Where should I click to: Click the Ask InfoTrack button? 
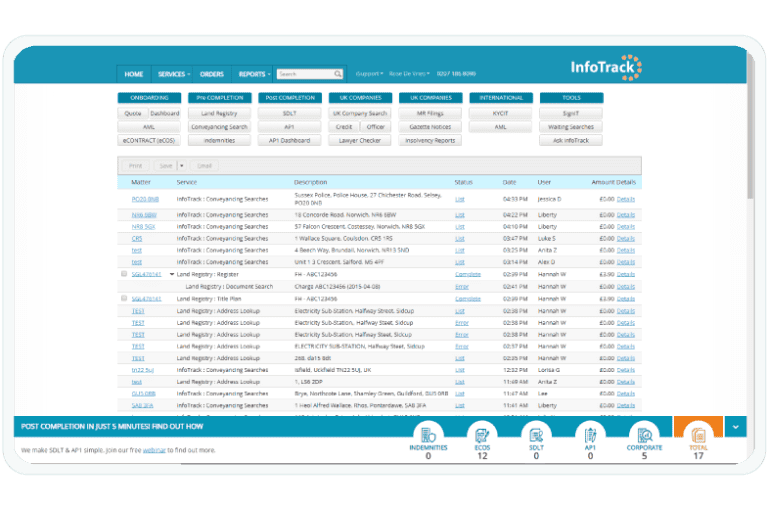[571, 141]
